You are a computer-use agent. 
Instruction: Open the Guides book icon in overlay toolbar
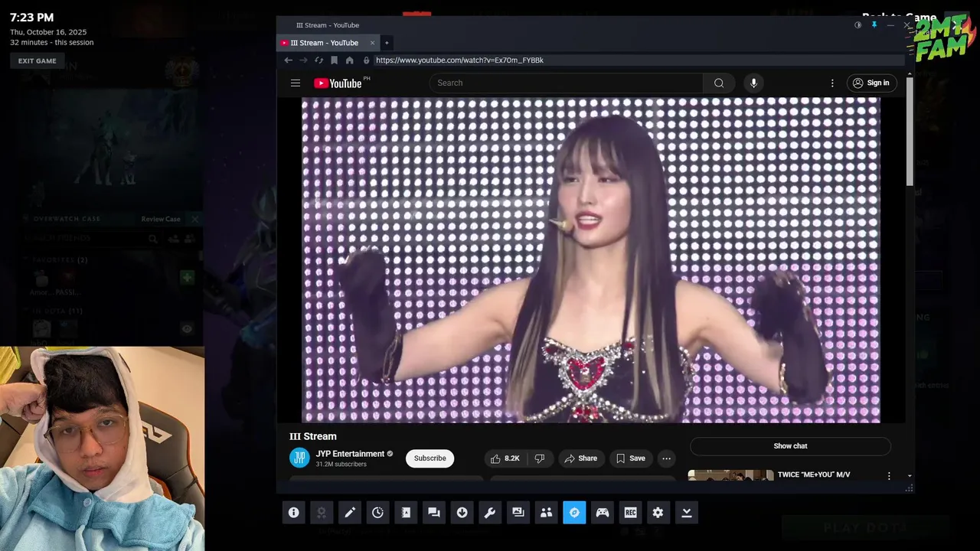pos(406,513)
